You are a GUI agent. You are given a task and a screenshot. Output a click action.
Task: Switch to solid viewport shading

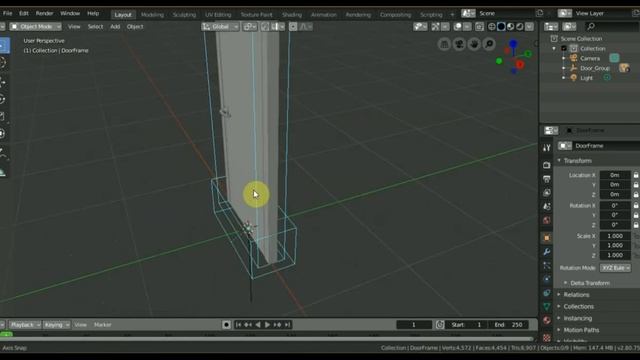(501, 27)
